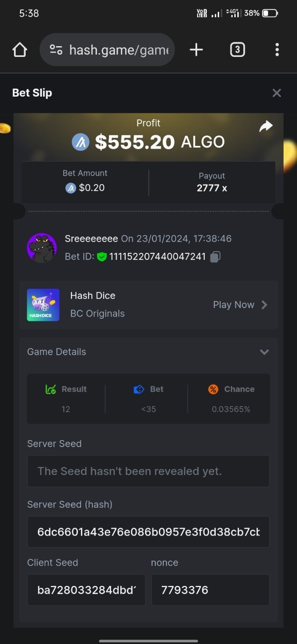This screenshot has width=297, height=644.
Task: Click the Play Now link
Action: (234, 305)
